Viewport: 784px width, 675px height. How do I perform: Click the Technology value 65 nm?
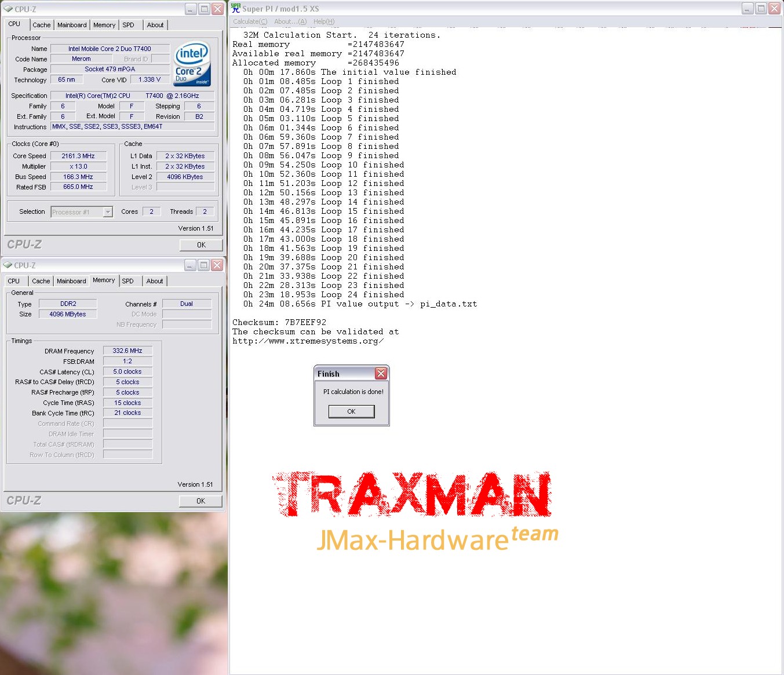point(67,80)
